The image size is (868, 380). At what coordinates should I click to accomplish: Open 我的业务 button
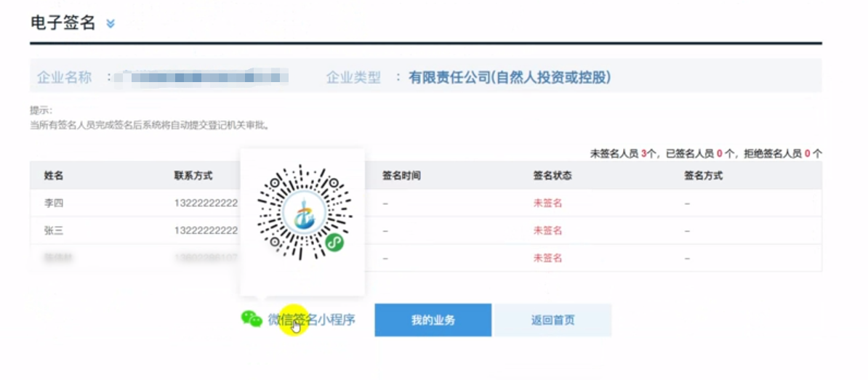point(433,320)
